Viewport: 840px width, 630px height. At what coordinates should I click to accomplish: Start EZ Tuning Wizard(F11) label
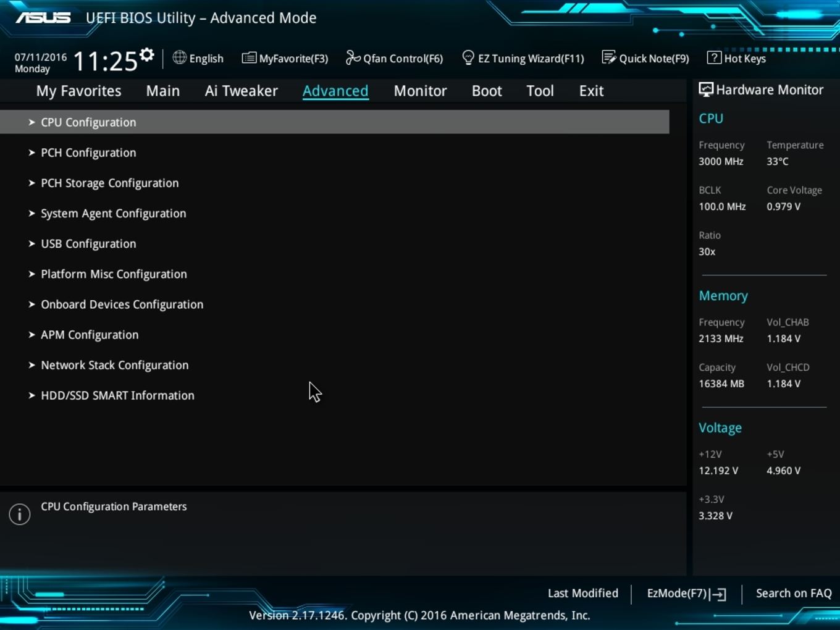coord(531,59)
